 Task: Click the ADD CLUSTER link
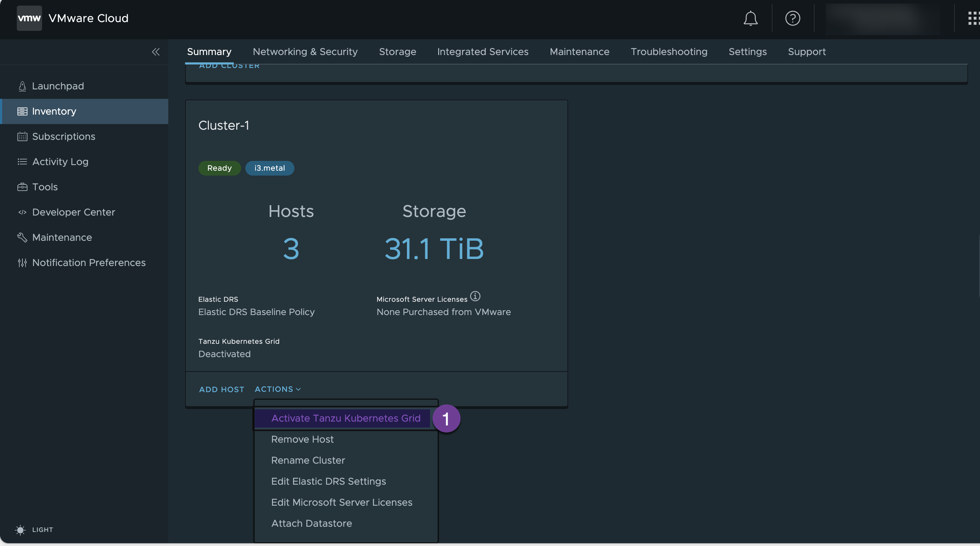(x=229, y=66)
